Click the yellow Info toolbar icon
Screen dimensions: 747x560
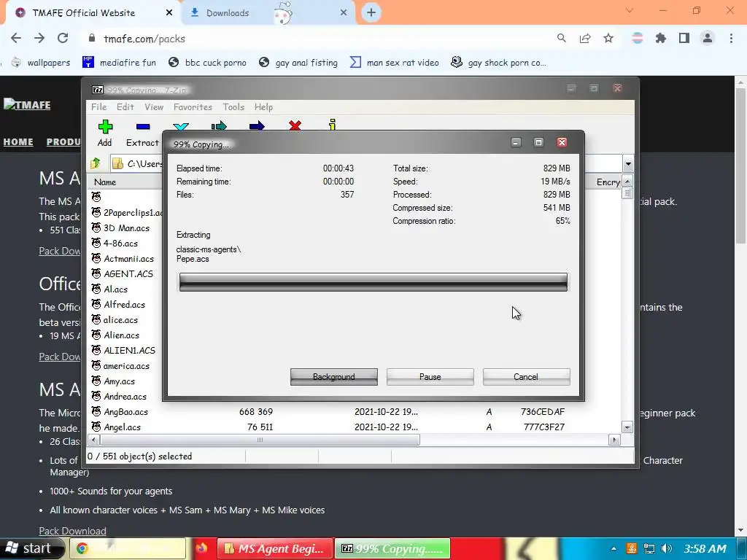click(x=333, y=125)
